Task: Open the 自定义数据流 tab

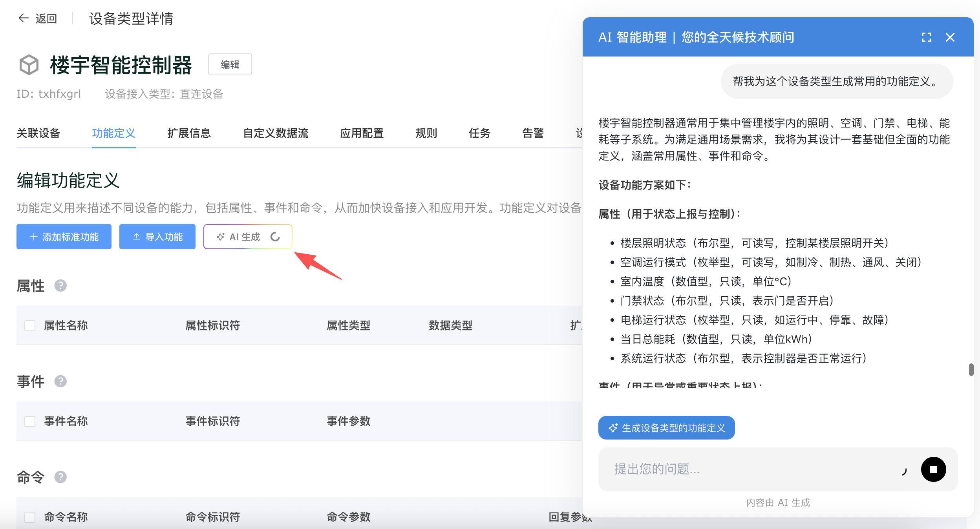Action: click(276, 133)
